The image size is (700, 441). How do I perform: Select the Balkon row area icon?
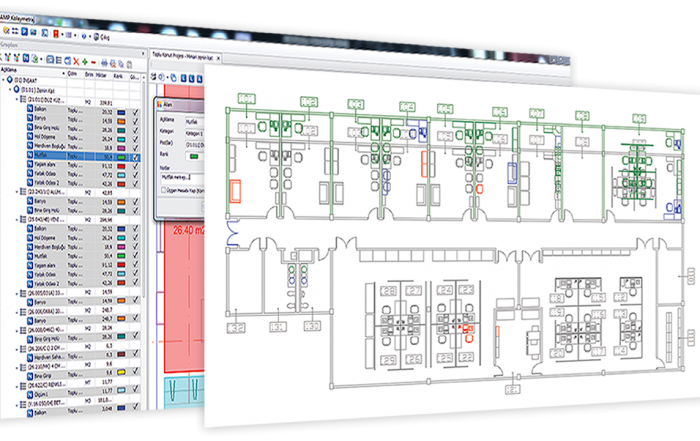coord(31,112)
